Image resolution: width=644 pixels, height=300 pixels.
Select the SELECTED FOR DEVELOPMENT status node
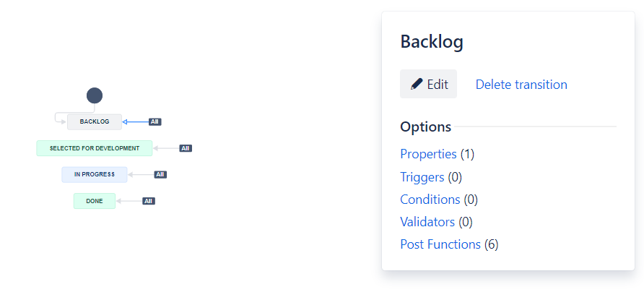[95, 148]
